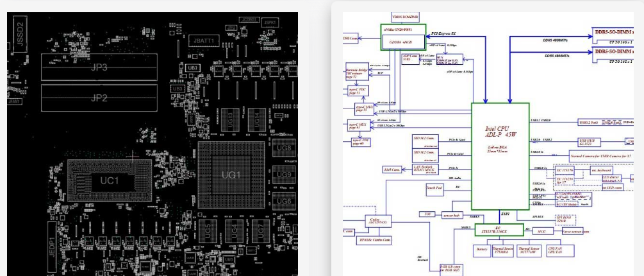Click the Intel CPU ADL-P 45W block
The width and height of the screenshot is (644, 276).
click(x=500, y=157)
